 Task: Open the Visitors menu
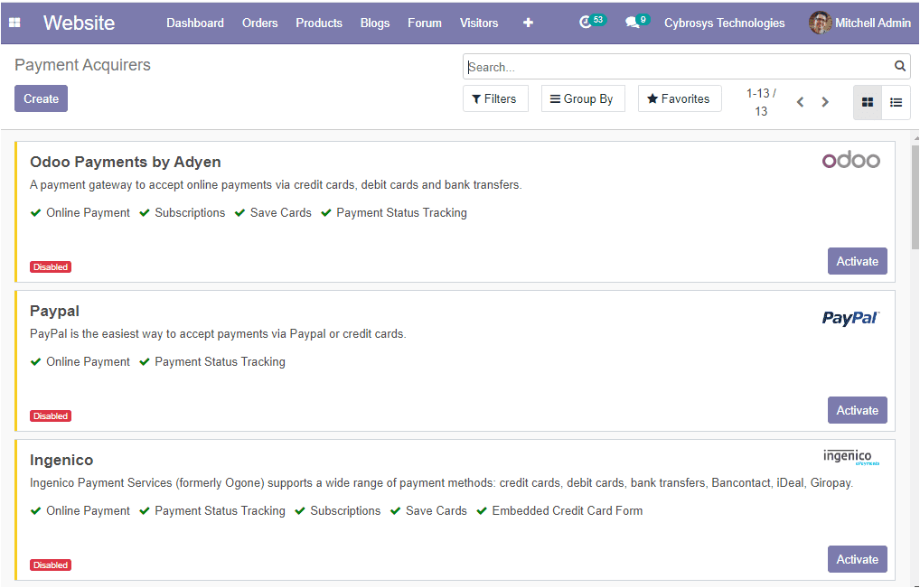pyautogui.click(x=479, y=23)
